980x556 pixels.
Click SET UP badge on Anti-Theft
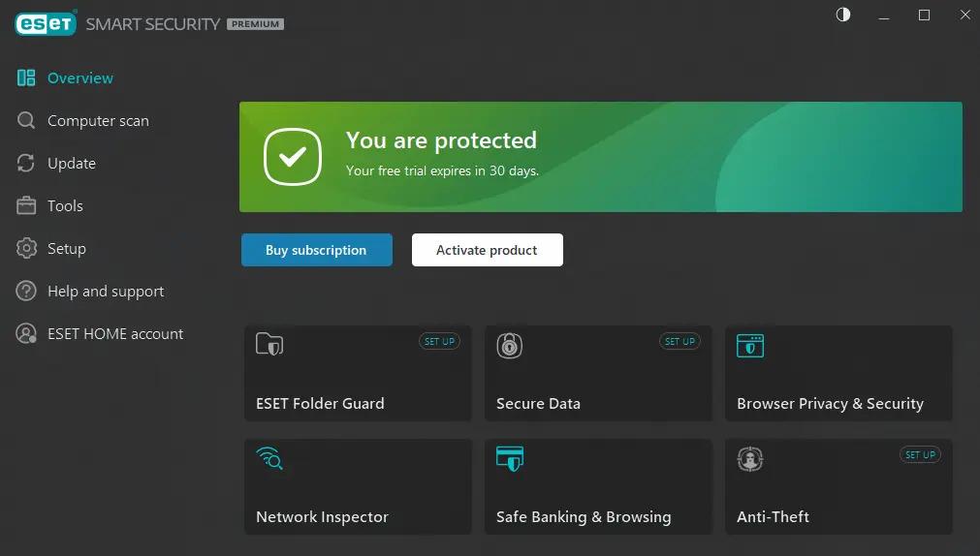click(920, 455)
